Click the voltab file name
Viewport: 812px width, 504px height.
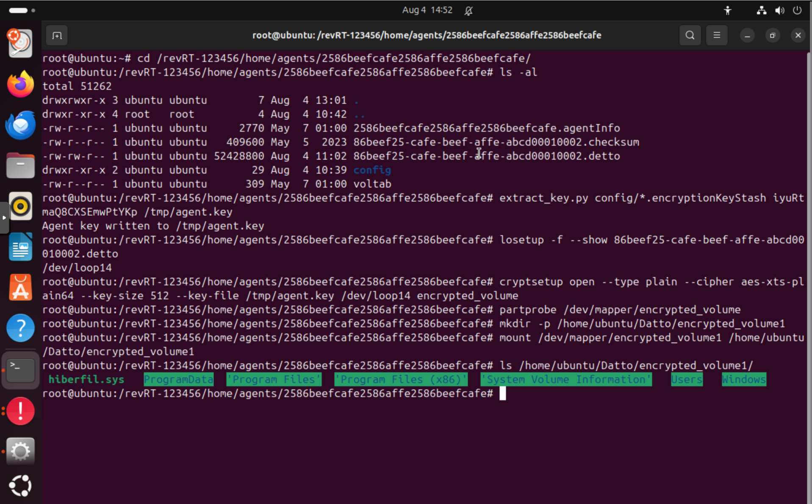(x=372, y=184)
